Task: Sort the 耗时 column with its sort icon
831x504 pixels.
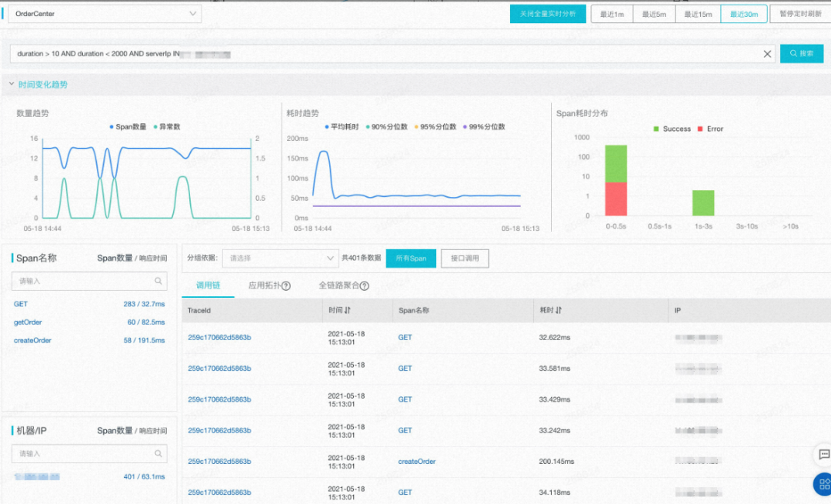Action: click(559, 311)
